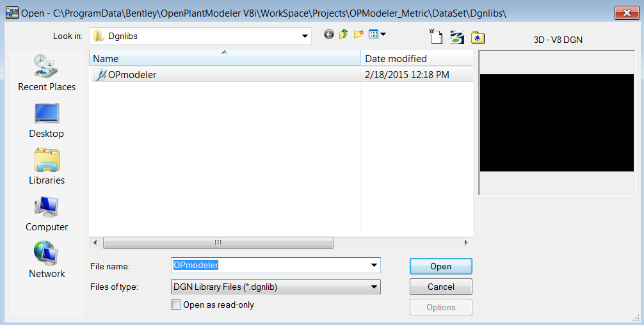Click the horizontal scrollbar thumb
Screen dimensions: 644x325
[x=218, y=242]
